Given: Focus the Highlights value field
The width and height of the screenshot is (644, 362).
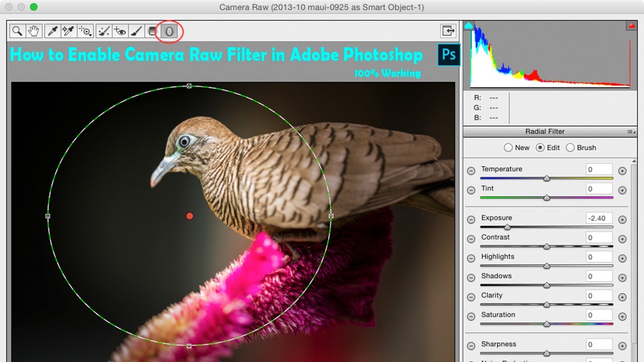Looking at the screenshot, I should 599,257.
